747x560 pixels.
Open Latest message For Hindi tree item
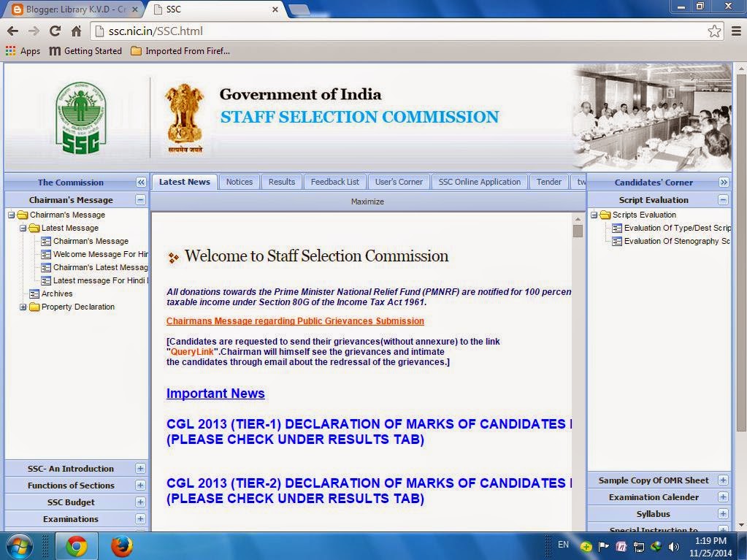click(95, 281)
